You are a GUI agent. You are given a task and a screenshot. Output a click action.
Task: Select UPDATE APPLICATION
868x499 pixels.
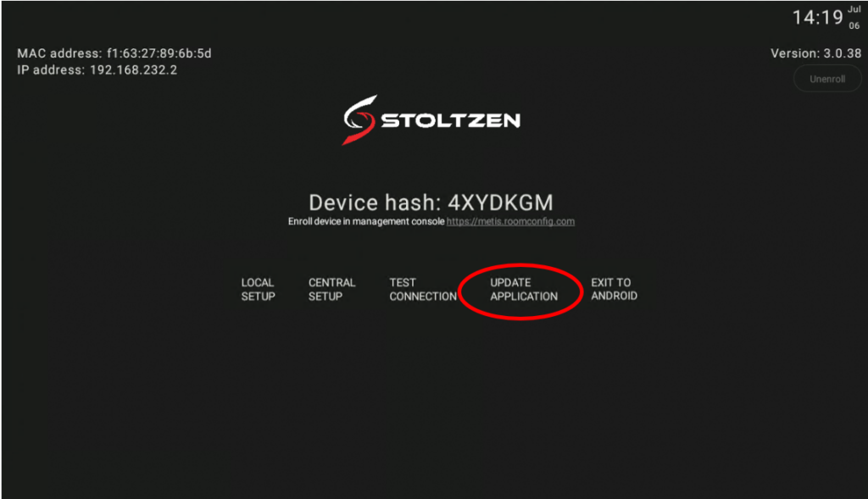pos(524,290)
